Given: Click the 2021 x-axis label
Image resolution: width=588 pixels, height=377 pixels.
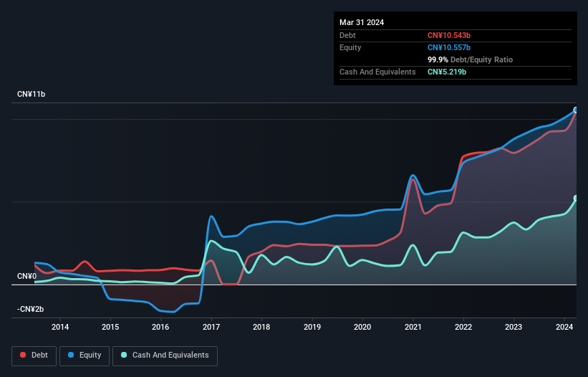Looking at the screenshot, I should pos(413,327).
